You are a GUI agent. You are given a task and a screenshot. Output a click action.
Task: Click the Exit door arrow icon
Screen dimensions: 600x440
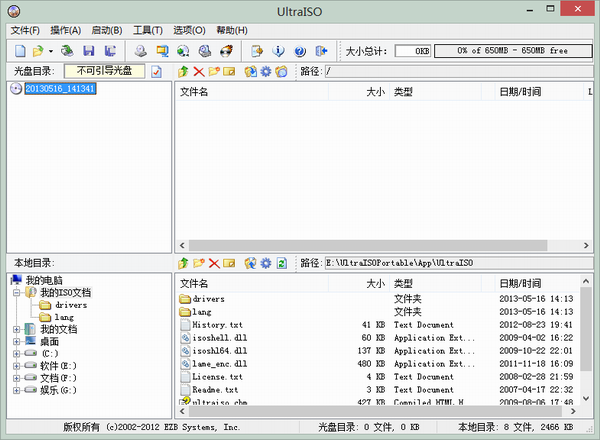[x=321, y=51]
